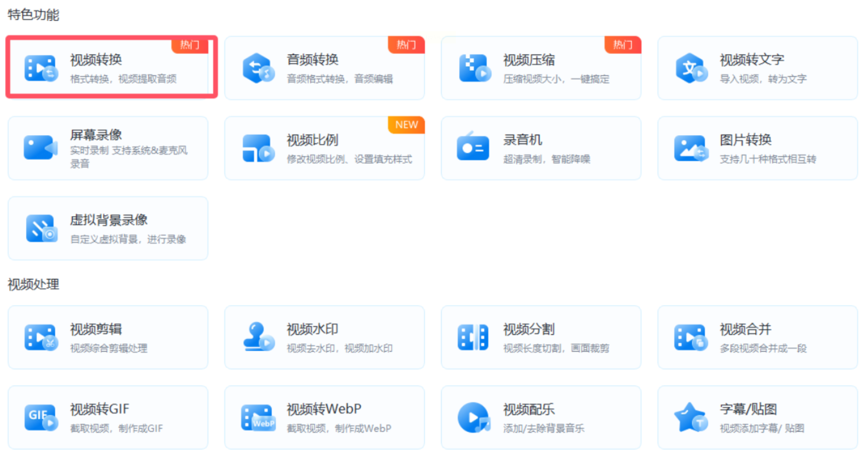868x460 pixels.
Task: Click the 视频剪辑 scissors edit icon
Action: click(x=41, y=338)
